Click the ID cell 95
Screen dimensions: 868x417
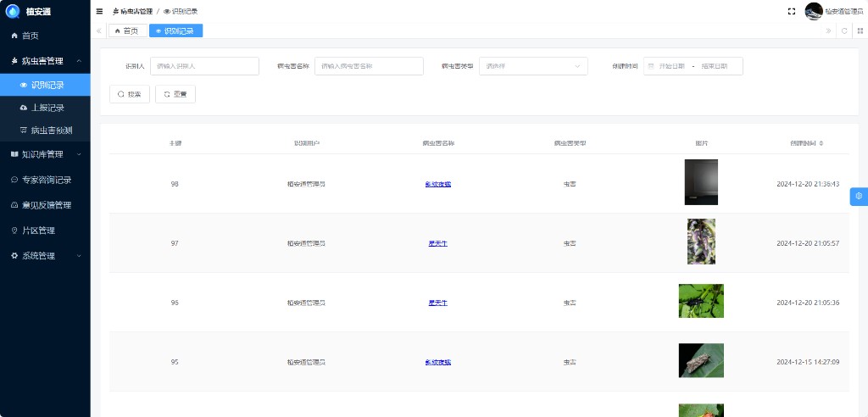click(x=175, y=362)
